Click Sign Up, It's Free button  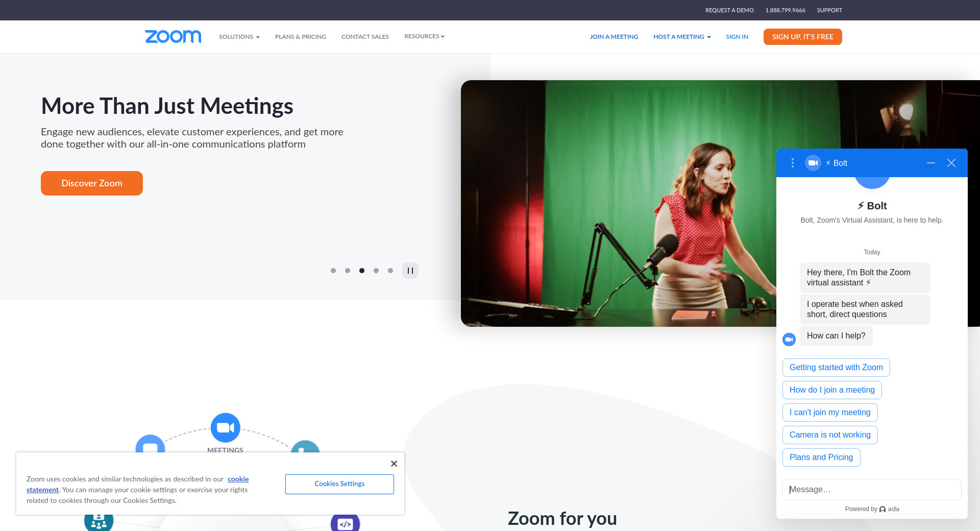[802, 37]
